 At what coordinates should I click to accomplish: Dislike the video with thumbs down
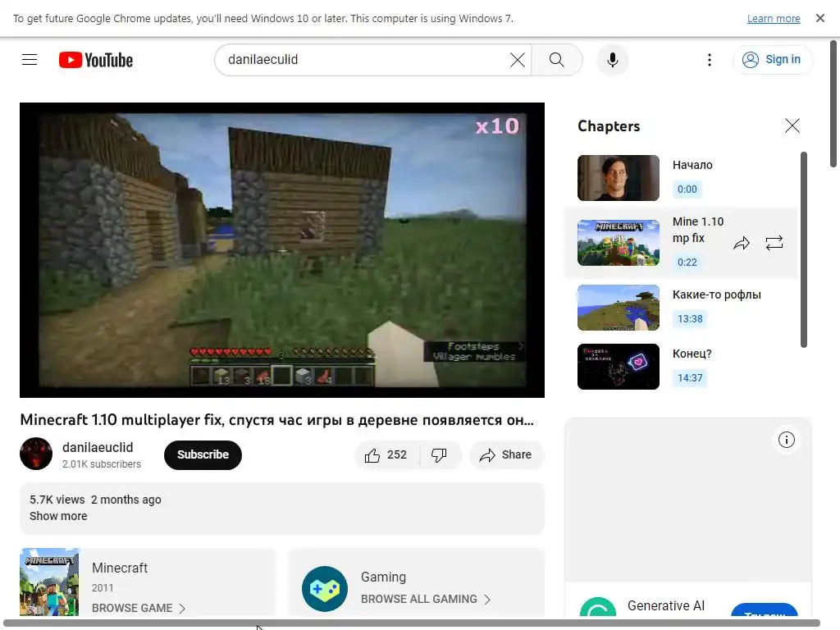pos(440,454)
